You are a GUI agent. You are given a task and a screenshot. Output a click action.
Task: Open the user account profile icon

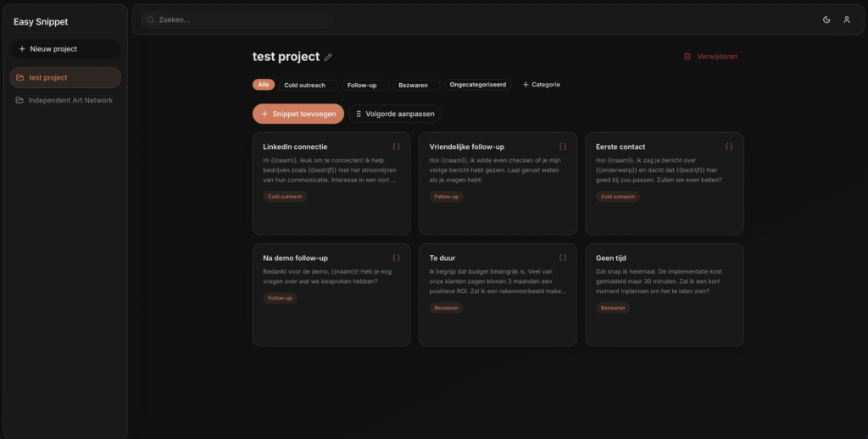click(846, 19)
